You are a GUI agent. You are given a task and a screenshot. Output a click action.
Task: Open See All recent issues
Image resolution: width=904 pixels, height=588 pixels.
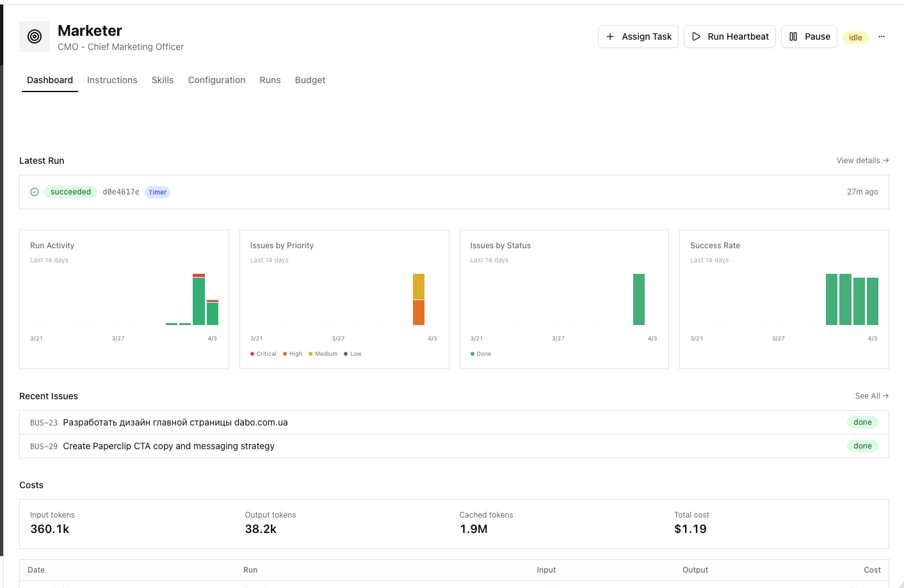(x=868, y=396)
